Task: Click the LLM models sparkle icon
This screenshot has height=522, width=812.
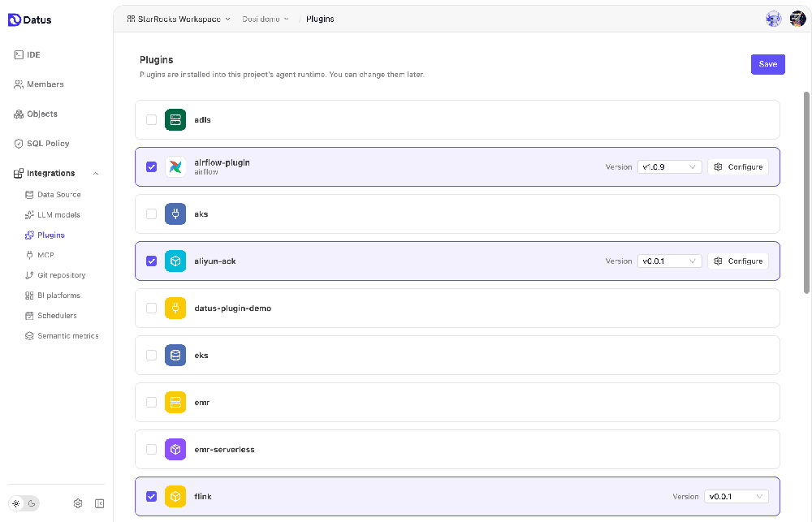Action: (29, 215)
